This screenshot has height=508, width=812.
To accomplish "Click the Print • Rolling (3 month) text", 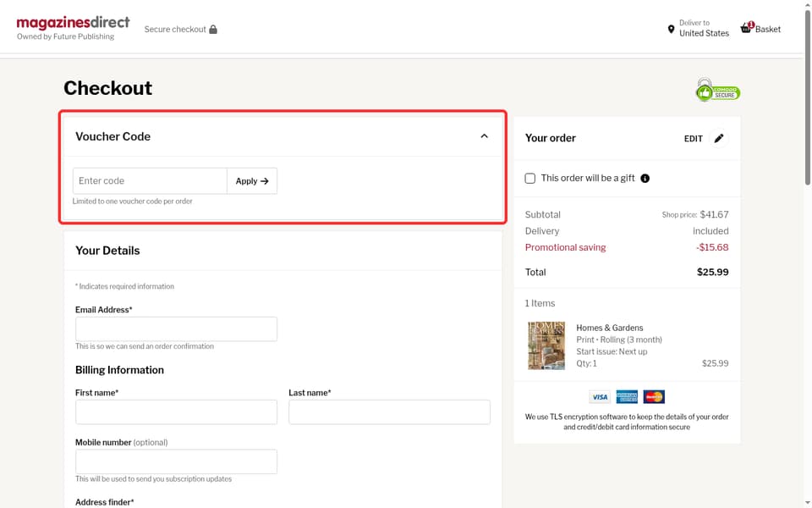I will (x=619, y=340).
